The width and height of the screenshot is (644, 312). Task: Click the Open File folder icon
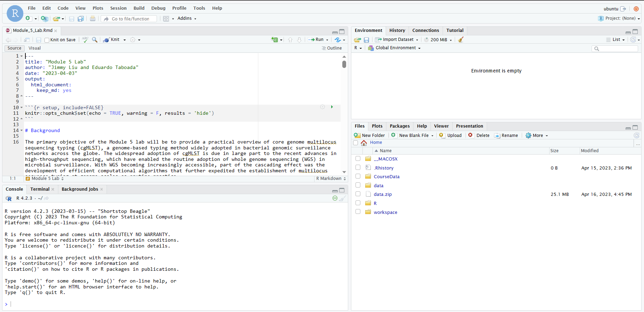(x=56, y=19)
